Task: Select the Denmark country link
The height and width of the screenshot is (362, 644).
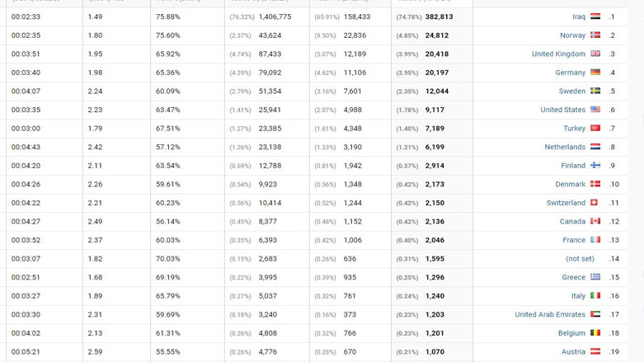Action: (x=570, y=184)
